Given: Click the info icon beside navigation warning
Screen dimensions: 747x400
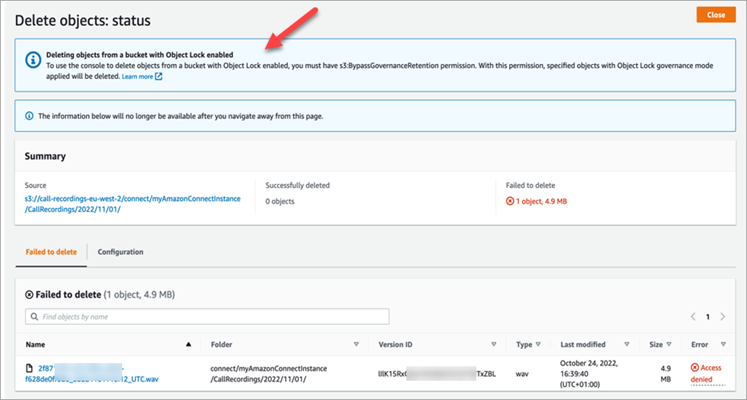Looking at the screenshot, I should pos(29,116).
